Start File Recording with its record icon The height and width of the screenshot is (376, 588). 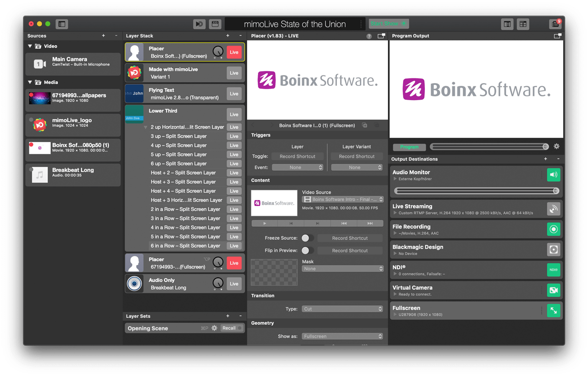click(553, 229)
